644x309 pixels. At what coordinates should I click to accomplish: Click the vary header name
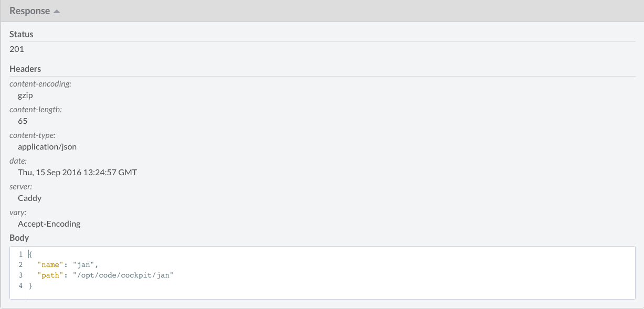[x=18, y=212]
